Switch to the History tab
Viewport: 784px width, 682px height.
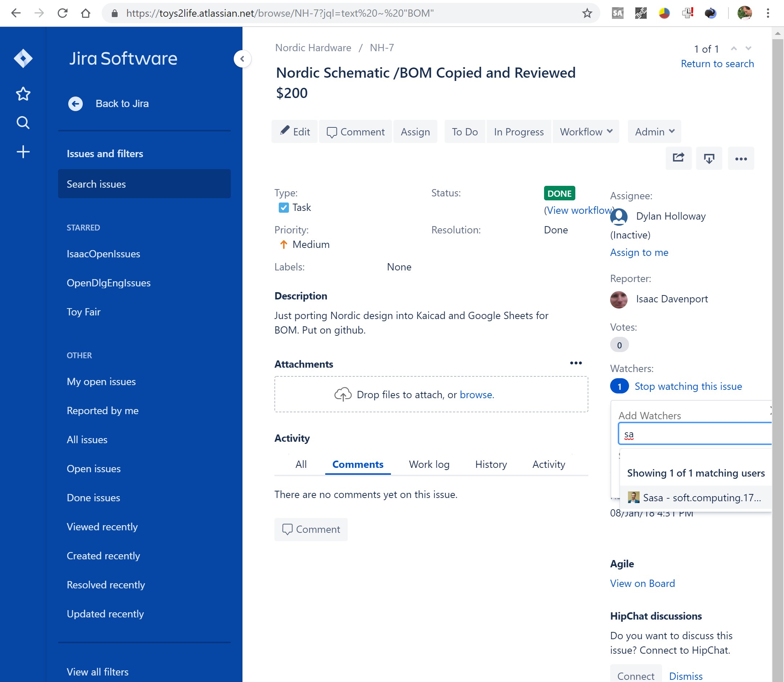pos(491,464)
